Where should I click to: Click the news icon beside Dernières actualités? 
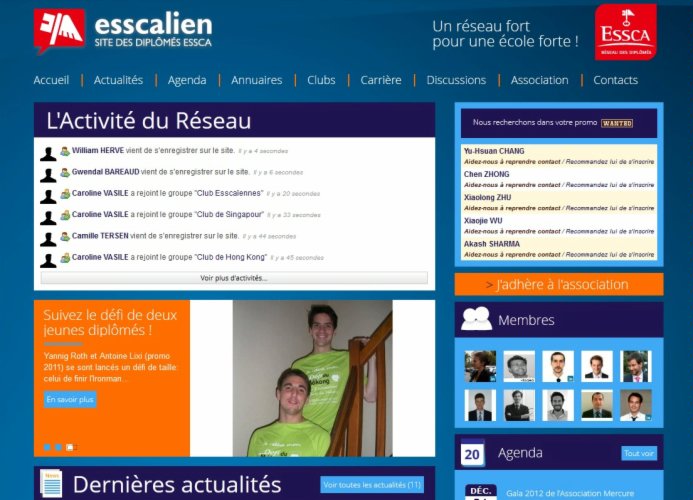pos(50,484)
